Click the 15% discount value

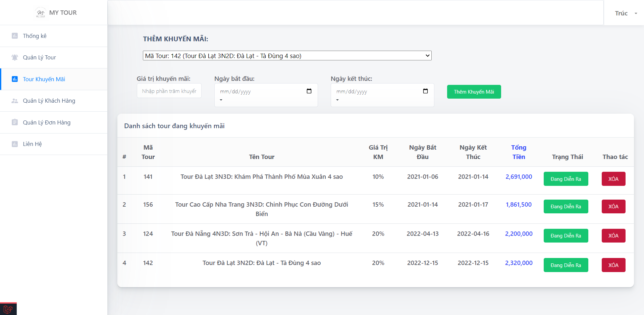[x=378, y=204]
